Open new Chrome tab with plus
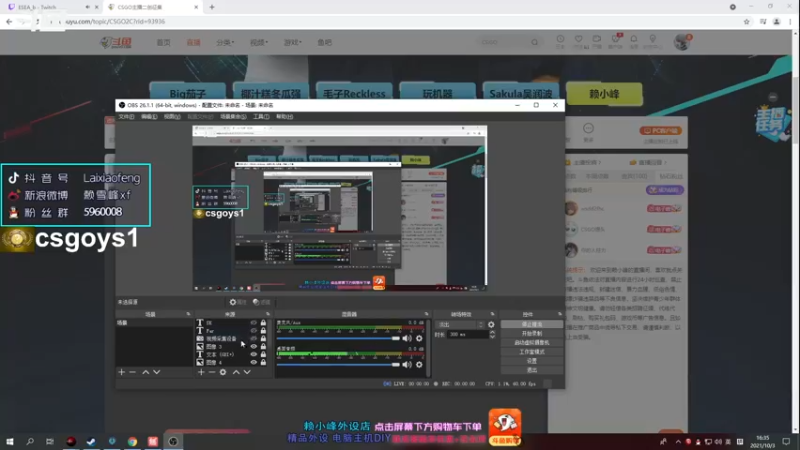This screenshot has height=450, width=800. click(212, 7)
